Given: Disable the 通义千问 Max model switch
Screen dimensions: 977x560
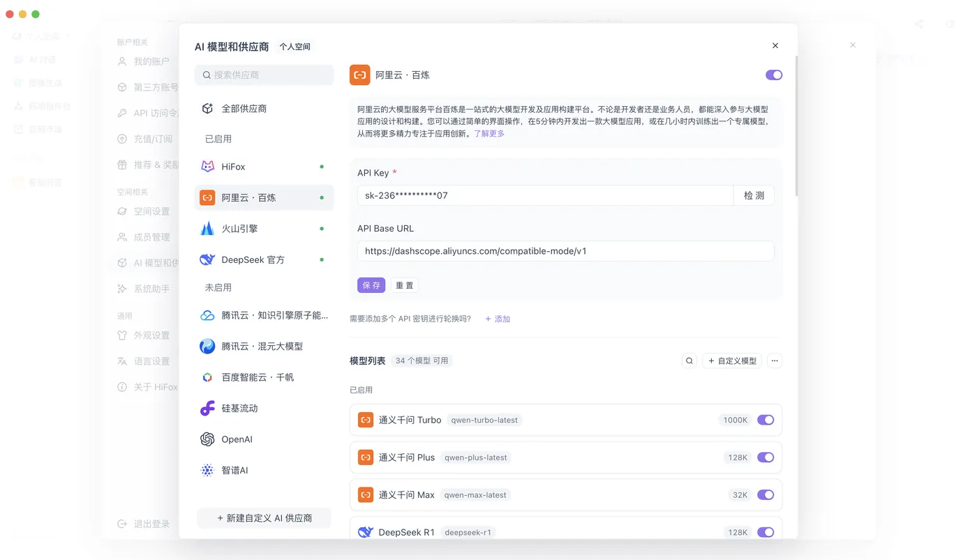Looking at the screenshot, I should click(766, 494).
